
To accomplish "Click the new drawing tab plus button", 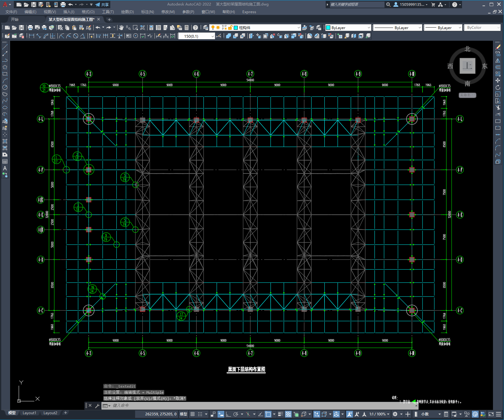I will [109, 19].
